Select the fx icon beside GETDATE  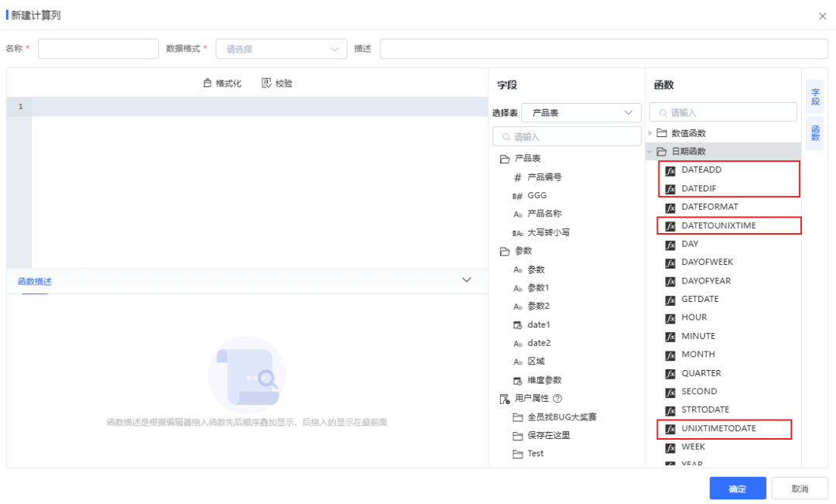click(670, 299)
